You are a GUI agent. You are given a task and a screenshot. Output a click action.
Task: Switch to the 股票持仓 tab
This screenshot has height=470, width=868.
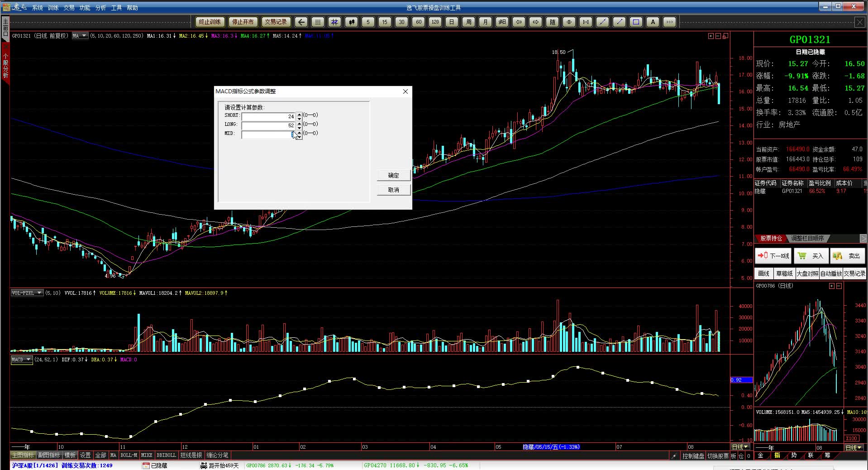pos(771,238)
